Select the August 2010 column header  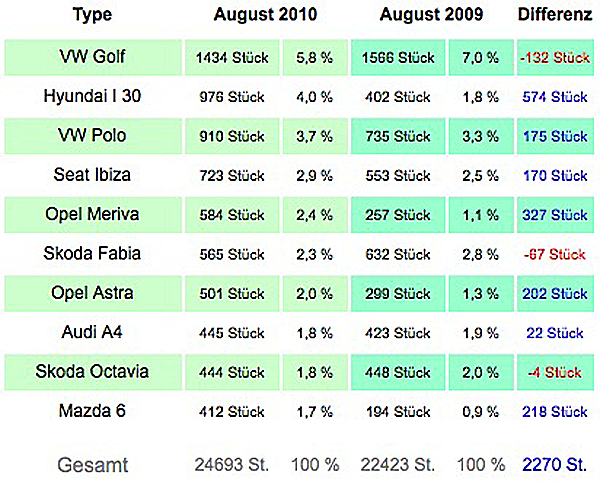pyautogui.click(x=265, y=15)
